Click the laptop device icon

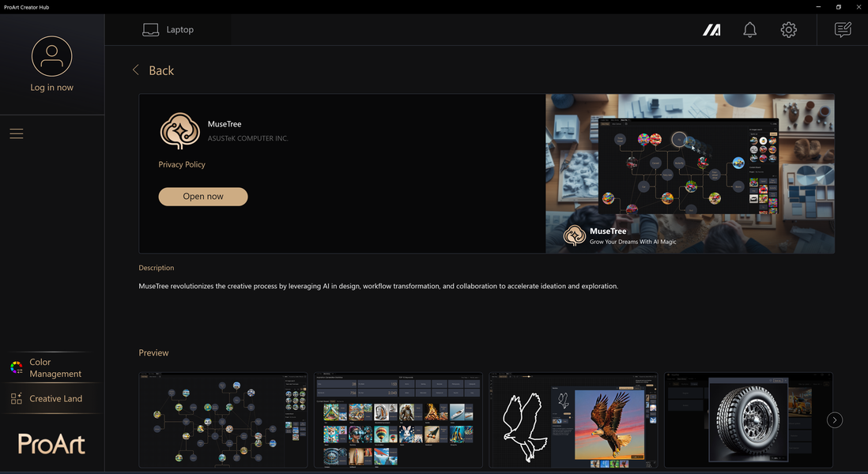click(150, 30)
